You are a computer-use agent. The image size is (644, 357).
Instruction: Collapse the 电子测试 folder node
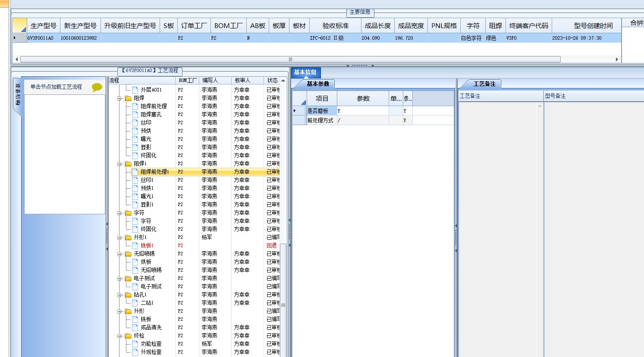(x=119, y=279)
